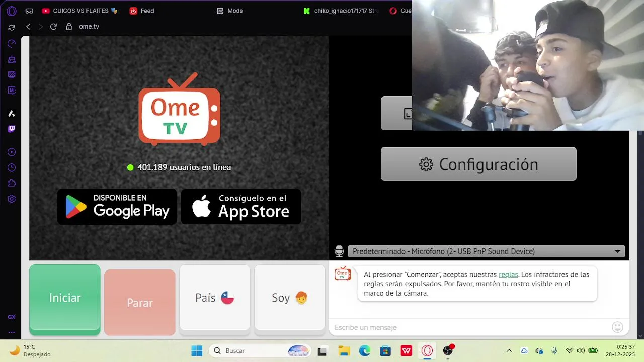Image resolution: width=644 pixels, height=362 pixels.
Task: Open the striped sidebar panel icon
Action: [12, 75]
